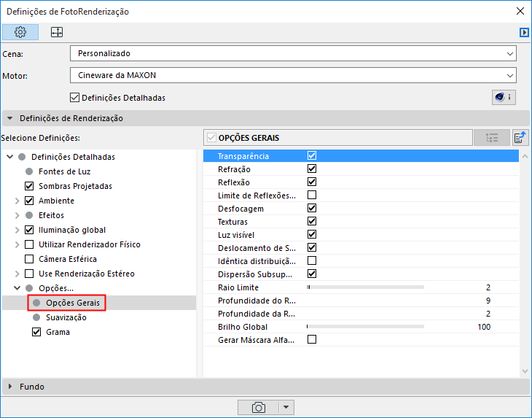The width and height of the screenshot is (532, 418).
Task: Expand the Fundo section
Action: 10,387
